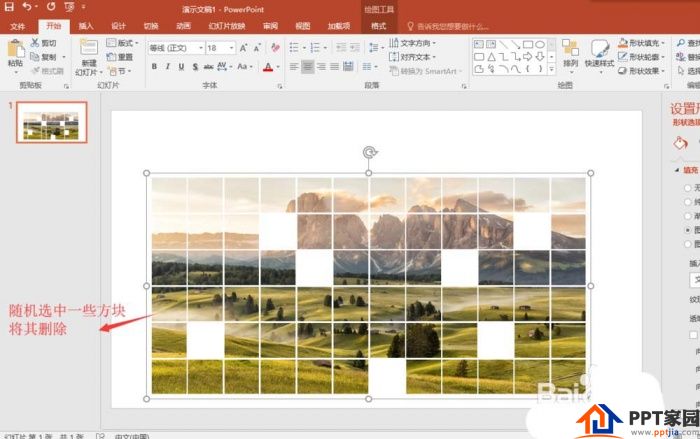Clear all text formatting

tap(275, 48)
